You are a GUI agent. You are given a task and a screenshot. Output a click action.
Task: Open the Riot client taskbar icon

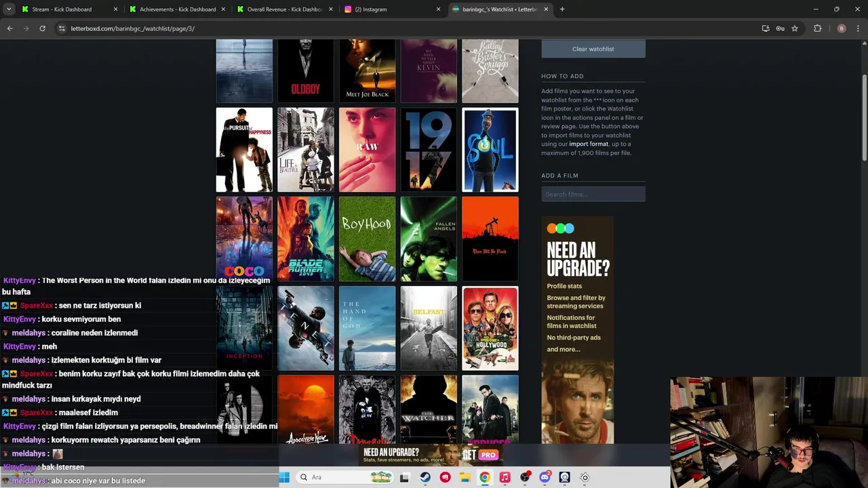click(x=445, y=477)
